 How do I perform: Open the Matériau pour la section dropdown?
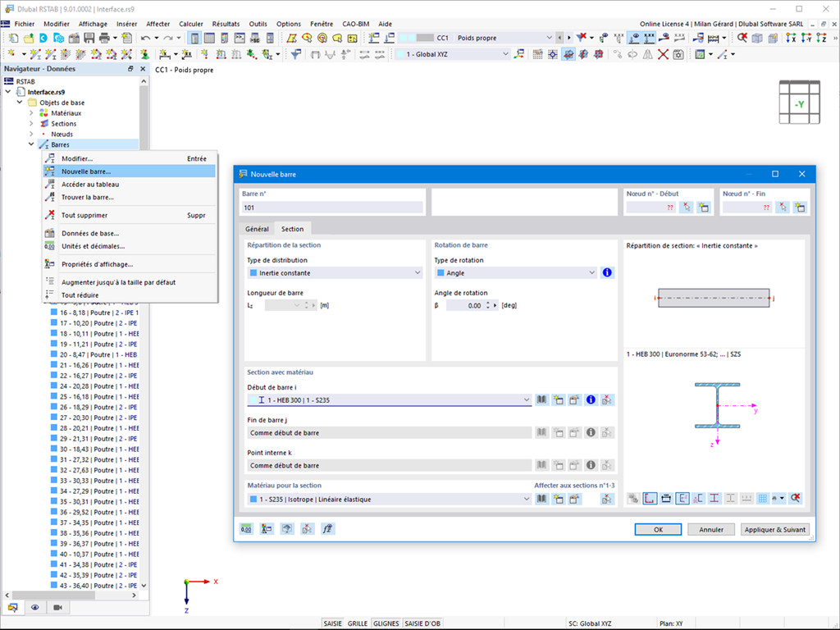390,500
